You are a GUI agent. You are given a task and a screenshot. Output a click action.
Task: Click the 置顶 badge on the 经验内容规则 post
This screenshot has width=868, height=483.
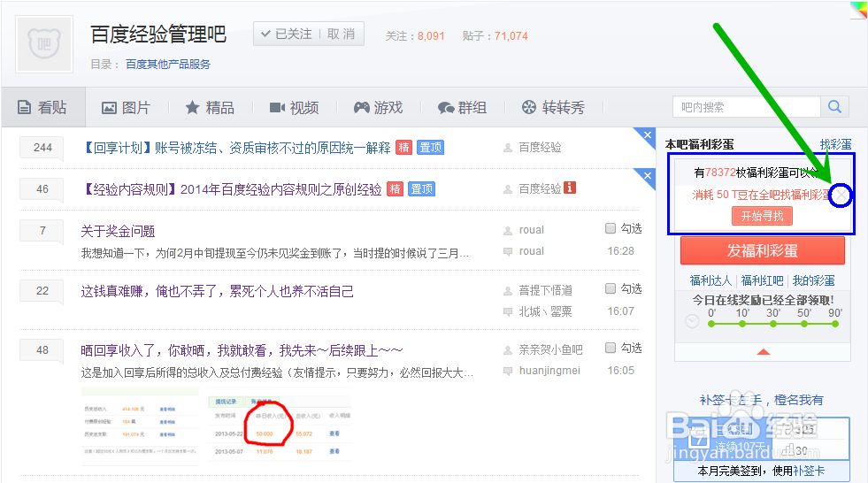pos(421,189)
